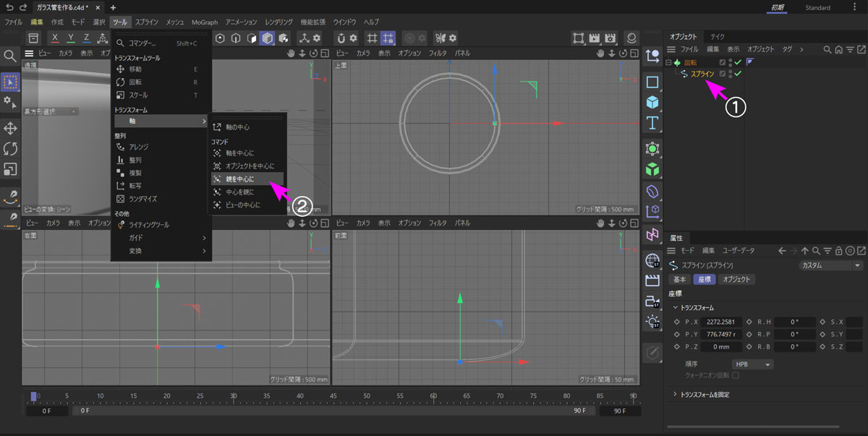Image resolution: width=868 pixels, height=436 pixels.
Task: Click the Rectangle spline tool icon
Action: 652,82
